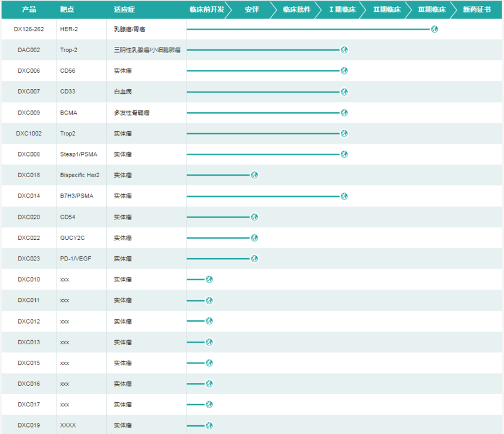Click the 新药证书 stage header
This screenshot has width=504, height=434.
pos(476,9)
